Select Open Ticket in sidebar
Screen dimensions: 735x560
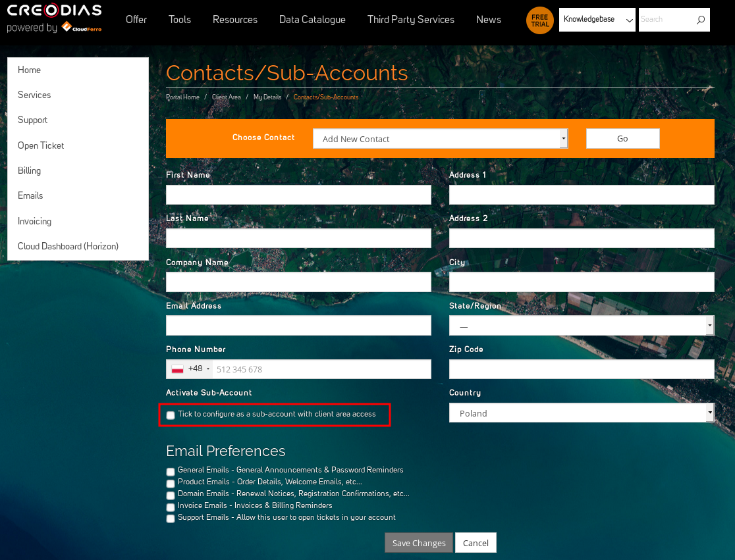(41, 145)
